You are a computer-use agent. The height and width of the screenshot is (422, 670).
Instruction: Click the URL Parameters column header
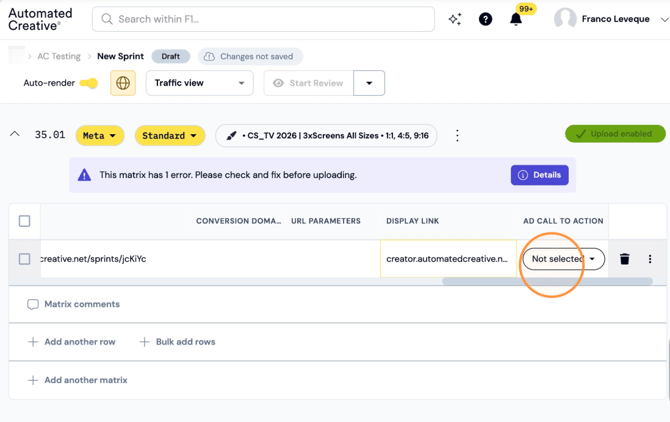click(x=326, y=221)
